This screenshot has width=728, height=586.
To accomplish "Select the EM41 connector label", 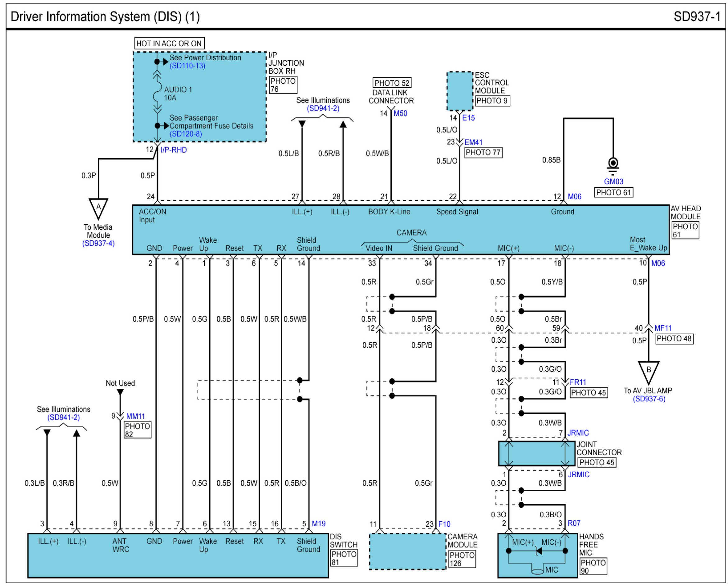I will (473, 143).
